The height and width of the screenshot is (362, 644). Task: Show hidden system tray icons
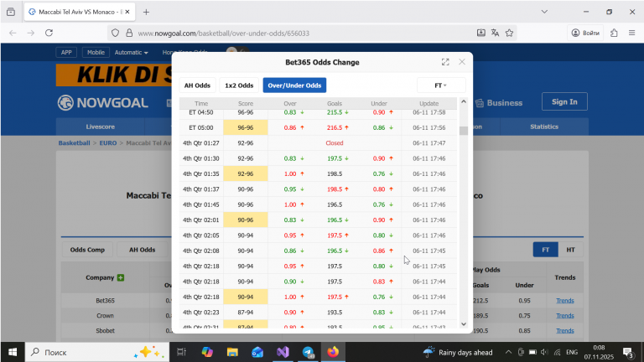click(x=508, y=352)
